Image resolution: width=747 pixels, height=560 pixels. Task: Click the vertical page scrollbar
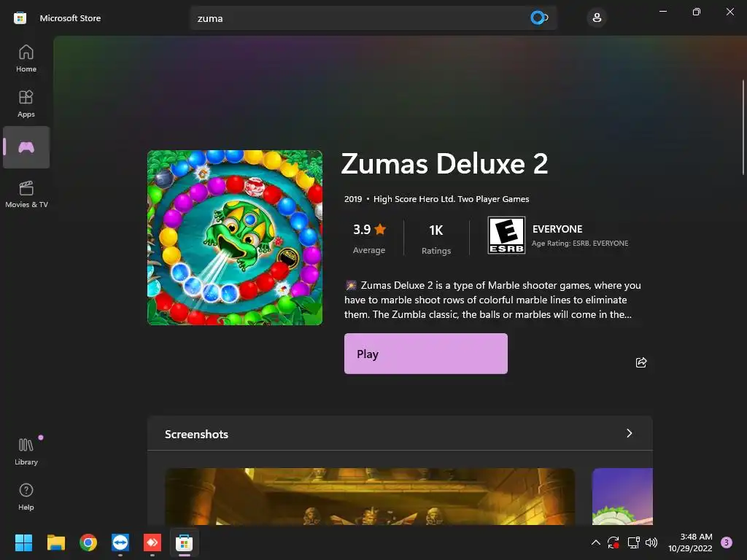(x=743, y=128)
